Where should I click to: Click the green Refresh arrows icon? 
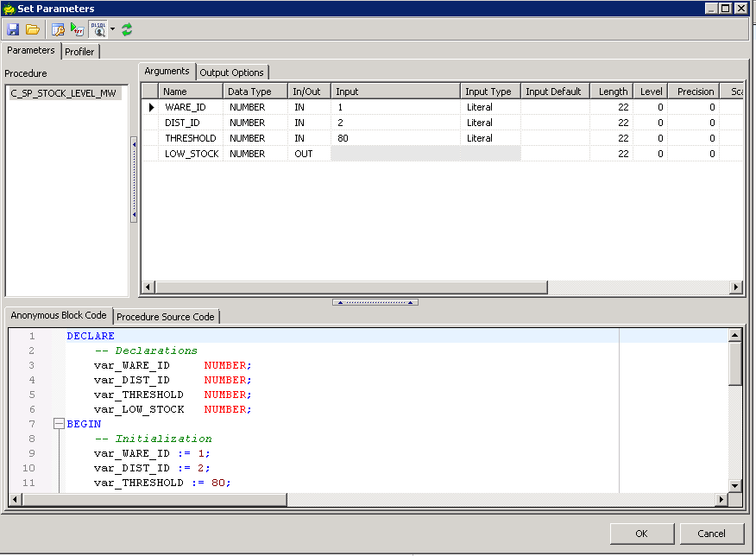[127, 29]
